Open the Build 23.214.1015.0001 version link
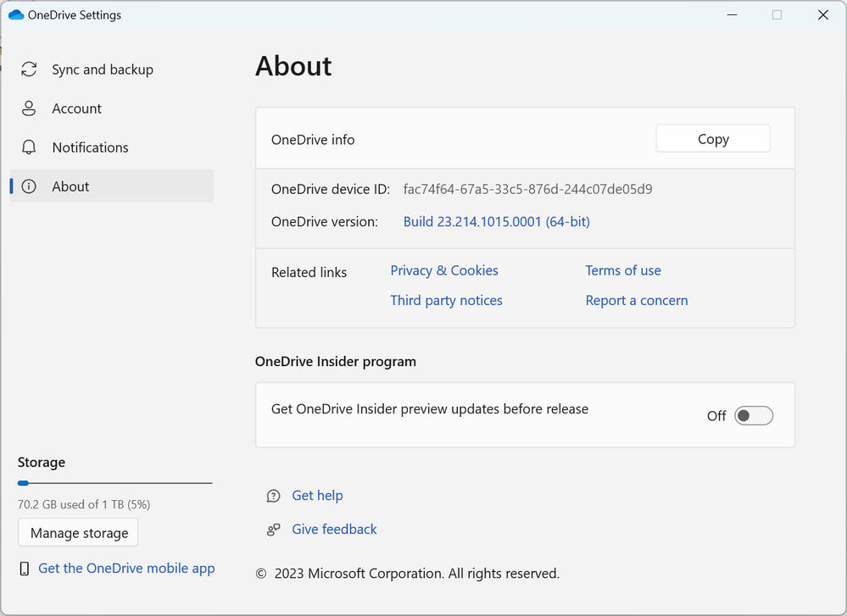The image size is (847, 616). pyautogui.click(x=497, y=221)
